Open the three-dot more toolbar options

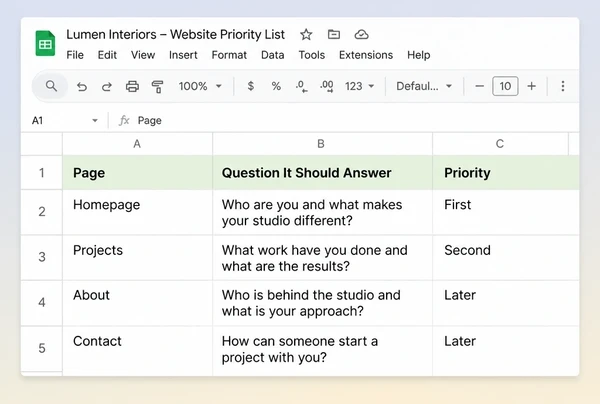(x=562, y=86)
